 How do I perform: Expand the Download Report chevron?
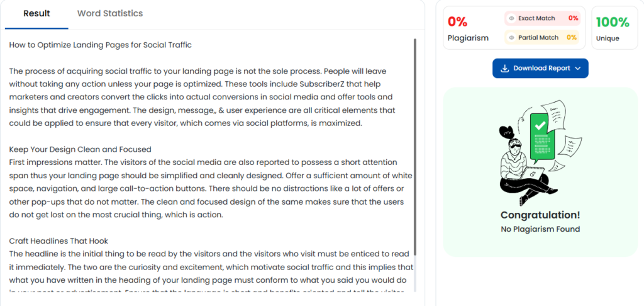tap(578, 69)
